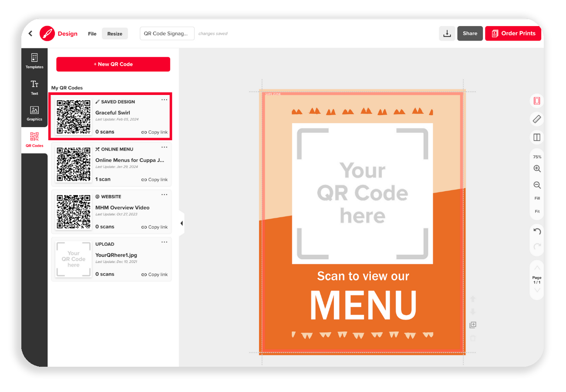Go to next page chevron

(x=537, y=290)
